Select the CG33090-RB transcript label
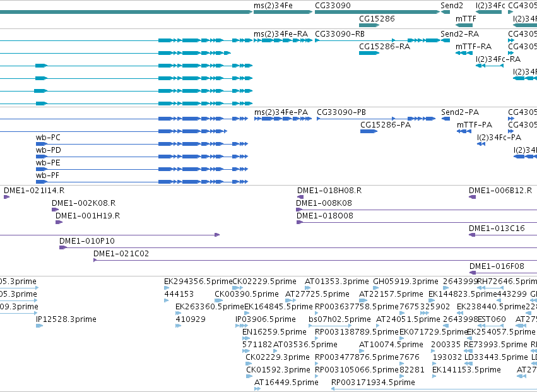The image size is (537, 392). tap(339, 34)
